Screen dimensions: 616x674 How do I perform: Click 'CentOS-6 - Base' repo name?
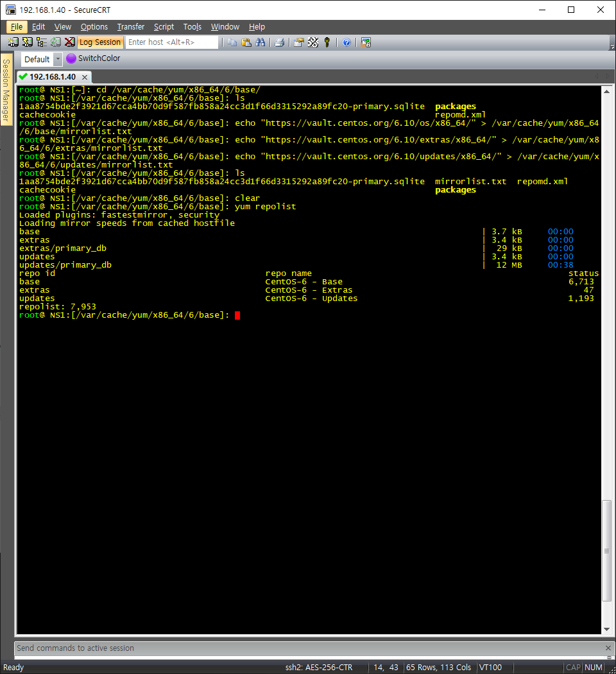tap(304, 282)
